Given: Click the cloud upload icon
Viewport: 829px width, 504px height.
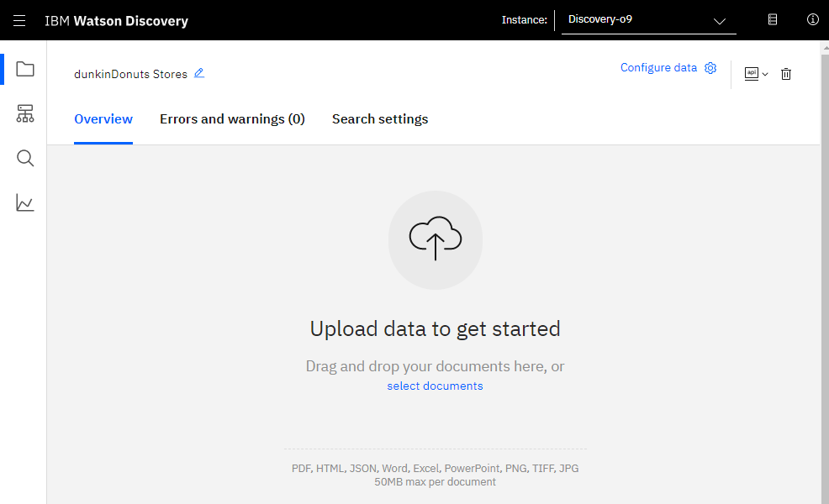Looking at the screenshot, I should coord(436,240).
